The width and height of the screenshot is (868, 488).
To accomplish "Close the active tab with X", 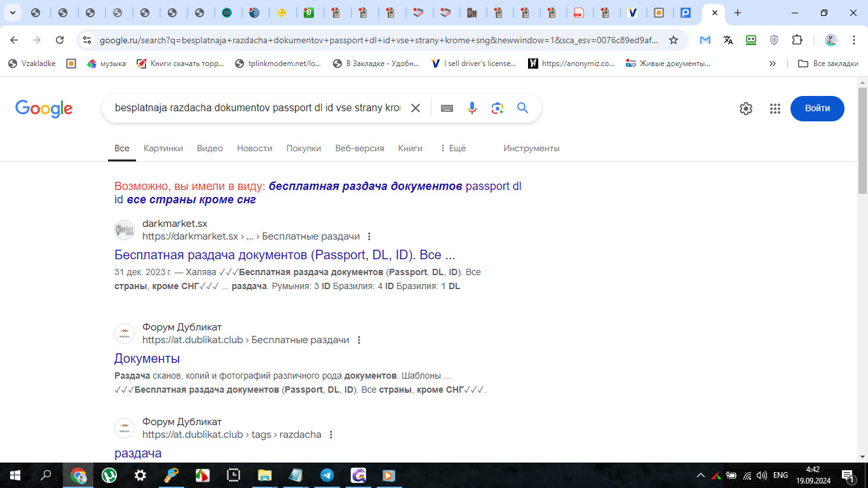I will coord(714,13).
